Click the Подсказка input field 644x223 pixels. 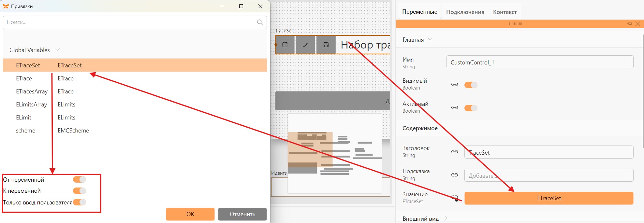click(549, 175)
